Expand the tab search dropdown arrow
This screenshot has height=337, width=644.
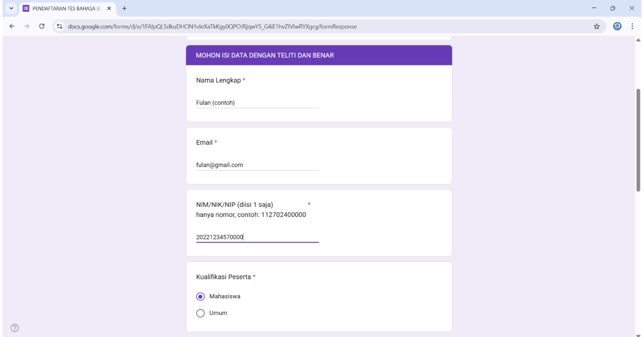click(x=11, y=9)
